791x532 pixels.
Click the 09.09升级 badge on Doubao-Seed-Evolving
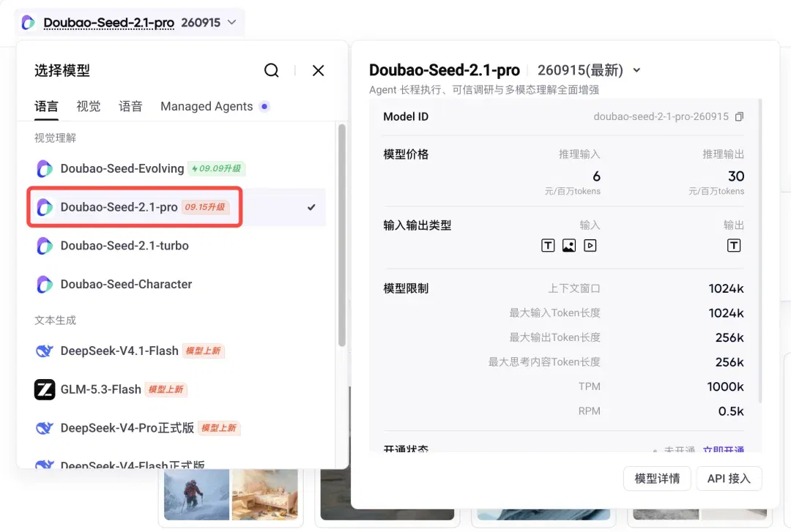tap(216, 168)
